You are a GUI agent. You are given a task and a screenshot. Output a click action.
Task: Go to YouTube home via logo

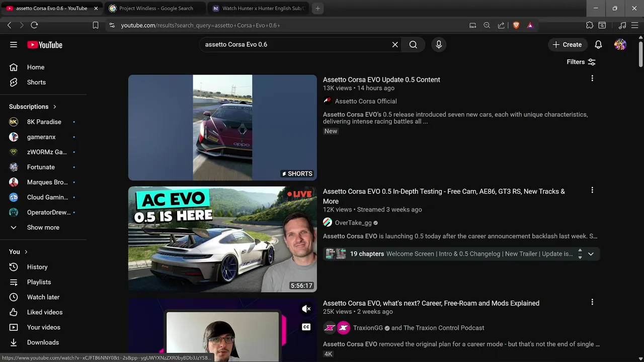[45, 45]
